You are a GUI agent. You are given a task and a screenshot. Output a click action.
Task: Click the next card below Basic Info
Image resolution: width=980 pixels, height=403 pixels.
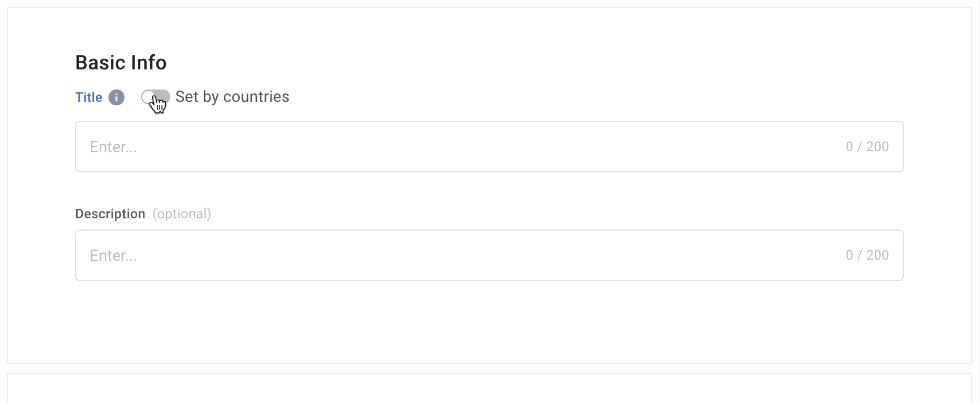coord(489,388)
